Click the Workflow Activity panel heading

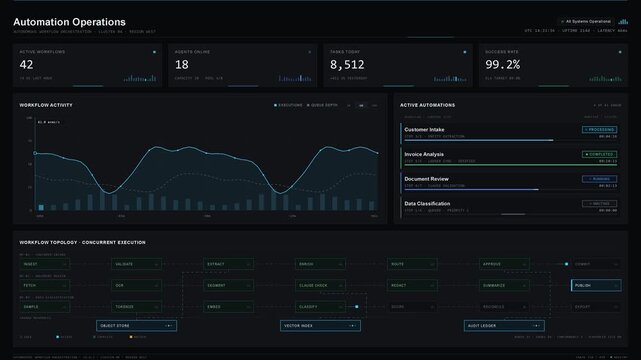46,105
